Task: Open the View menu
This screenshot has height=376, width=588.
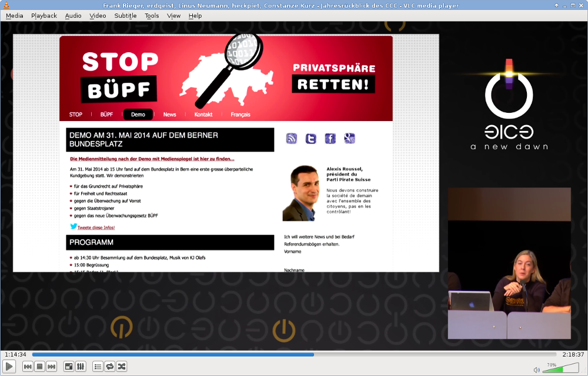Action: 173,16
